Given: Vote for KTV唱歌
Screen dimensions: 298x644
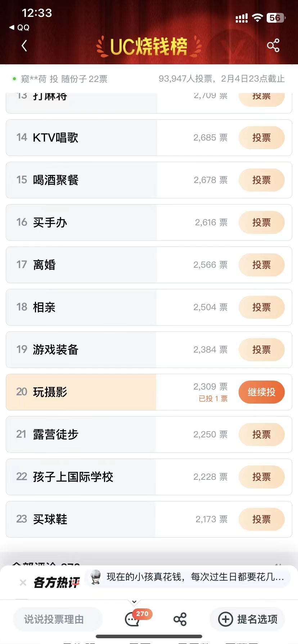Looking at the screenshot, I should pos(262,138).
